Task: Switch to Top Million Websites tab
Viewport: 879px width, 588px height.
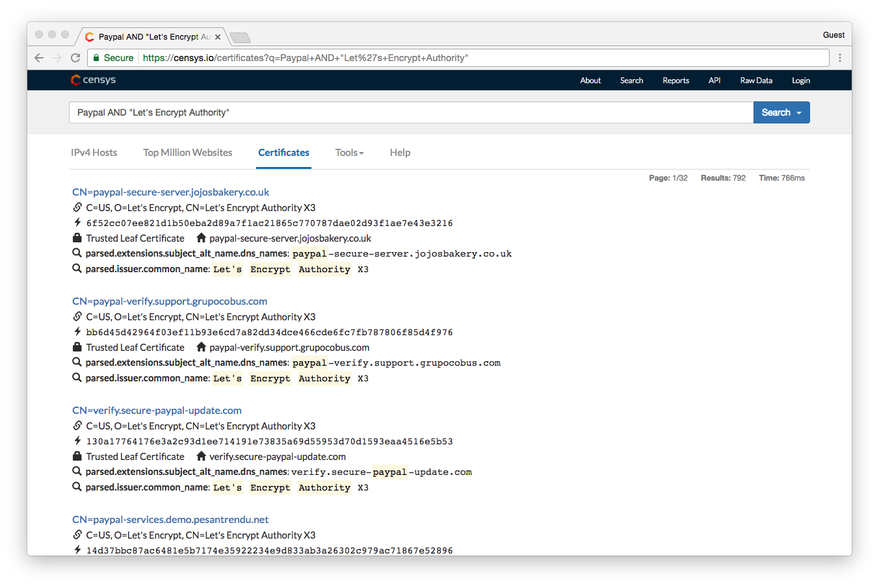Action: point(188,153)
